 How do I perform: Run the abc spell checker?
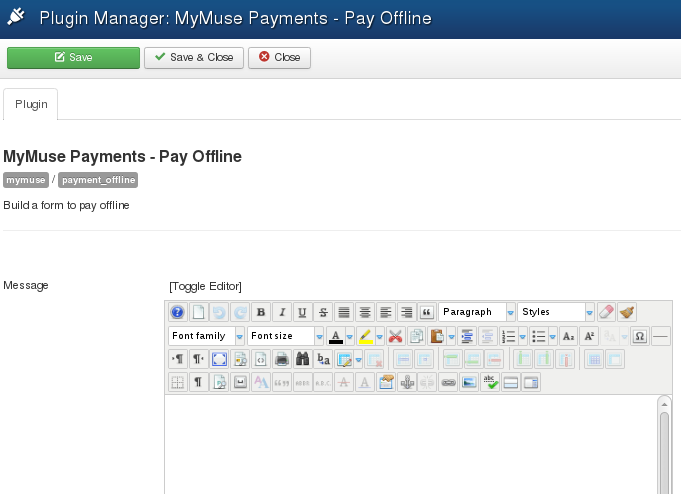[x=490, y=382]
